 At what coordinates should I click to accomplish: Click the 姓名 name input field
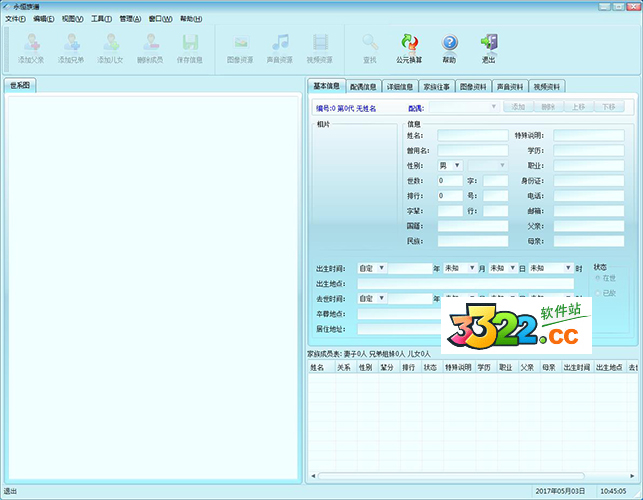pos(472,135)
